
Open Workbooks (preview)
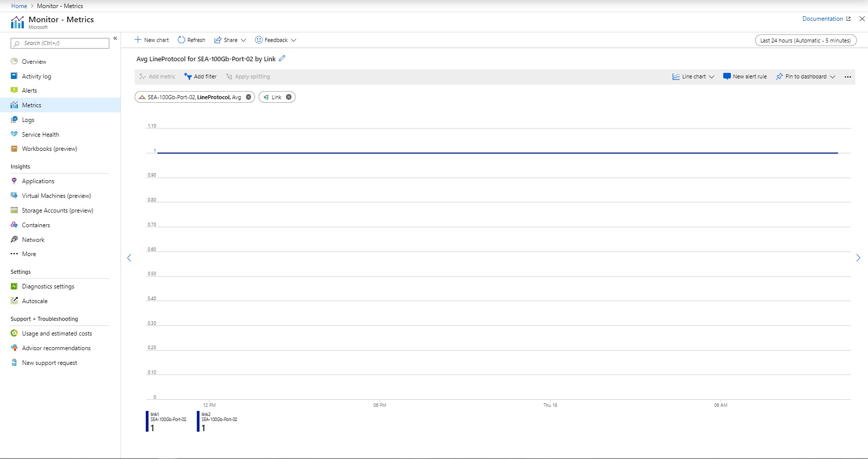click(50, 148)
